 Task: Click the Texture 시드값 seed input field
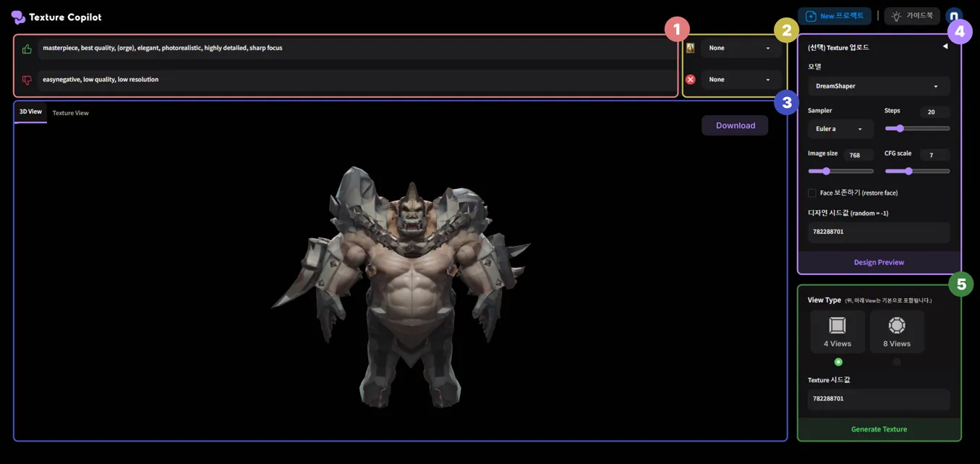click(878, 398)
